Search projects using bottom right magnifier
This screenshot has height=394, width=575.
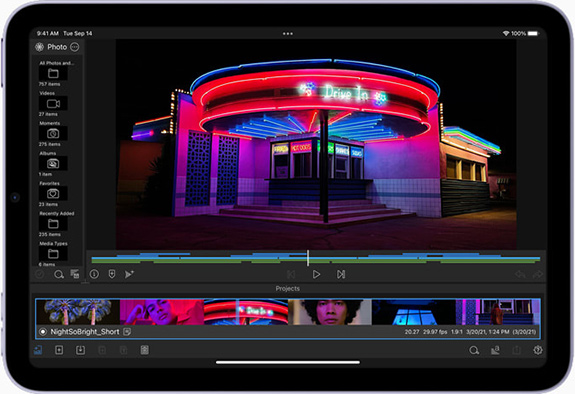tap(474, 350)
